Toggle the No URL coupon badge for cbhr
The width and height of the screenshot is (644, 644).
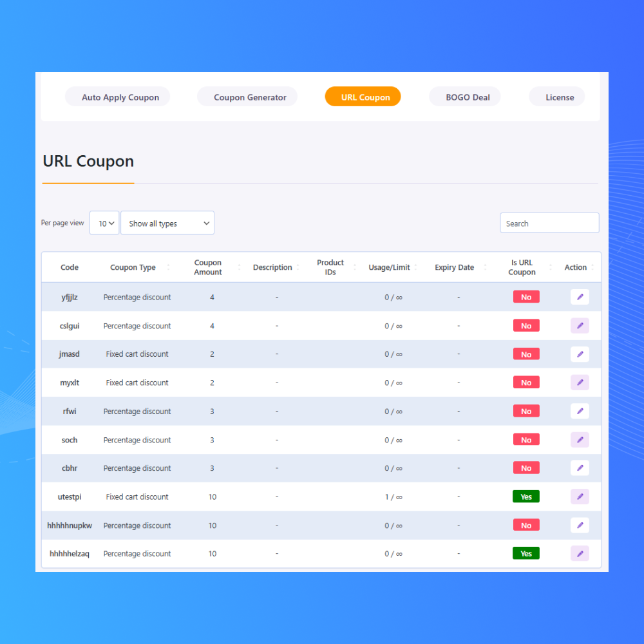[526, 468]
